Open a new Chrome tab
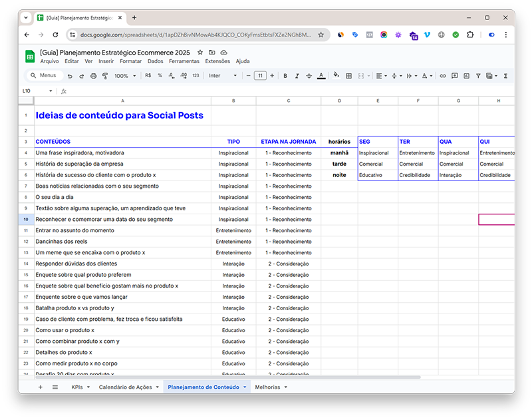The image size is (532, 418). pos(134,18)
